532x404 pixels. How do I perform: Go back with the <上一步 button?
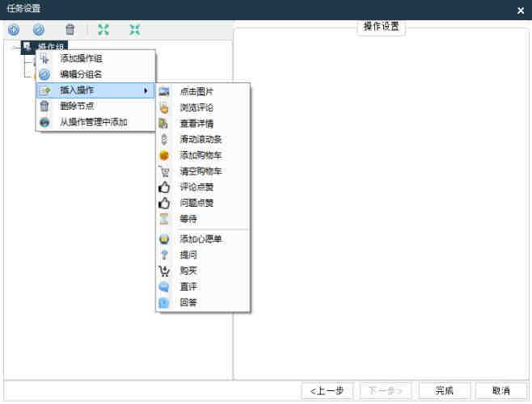pyautogui.click(x=327, y=391)
